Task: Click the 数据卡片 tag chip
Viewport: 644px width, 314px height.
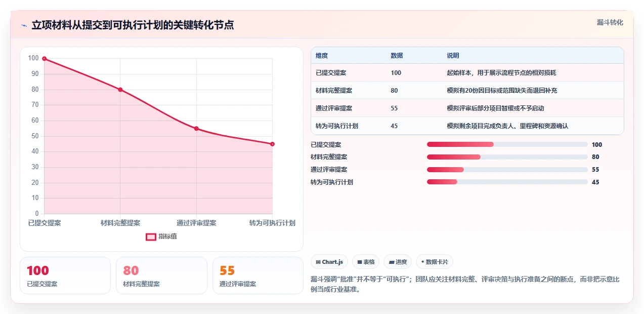Action: tap(435, 262)
